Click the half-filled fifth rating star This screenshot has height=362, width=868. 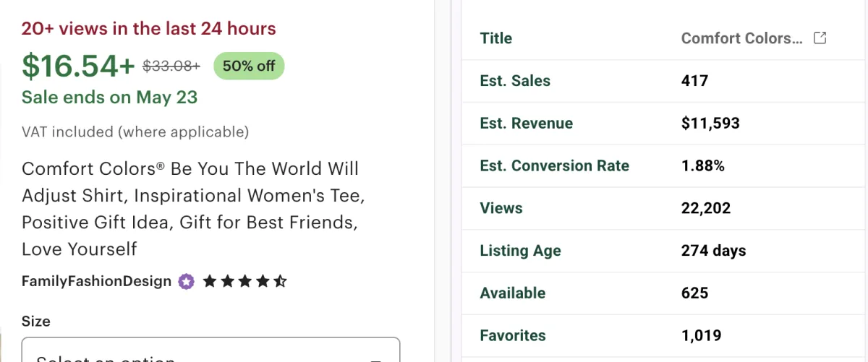tap(280, 281)
